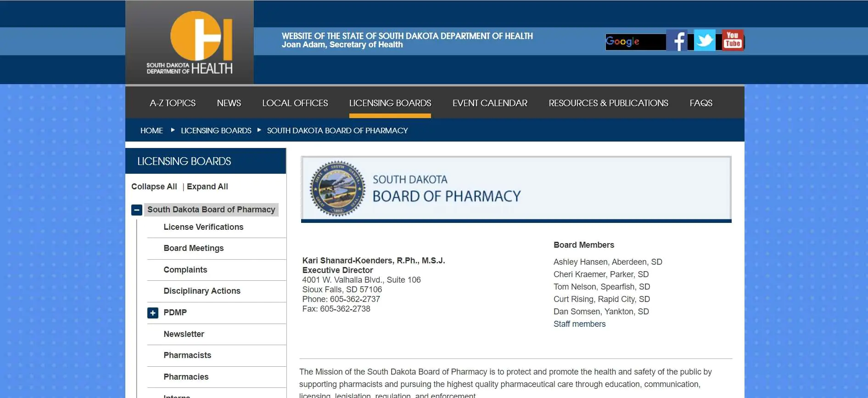Viewport: 868px width, 398px height.
Task: Click the Home breadcrumb link
Action: [151, 131]
